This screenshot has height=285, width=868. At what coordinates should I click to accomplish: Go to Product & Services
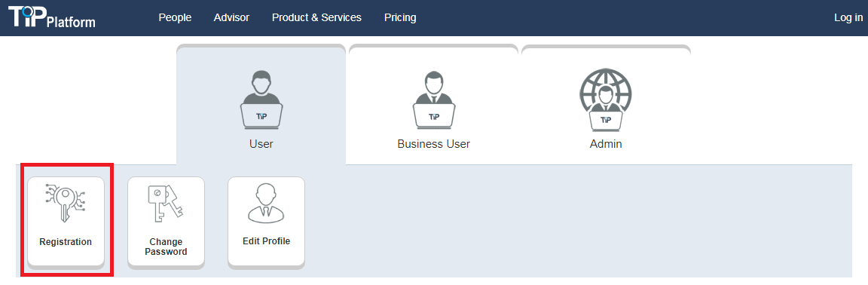(316, 18)
